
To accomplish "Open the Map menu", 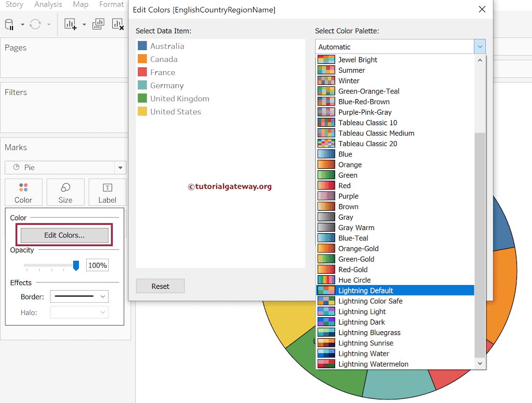I will click(x=81, y=5).
